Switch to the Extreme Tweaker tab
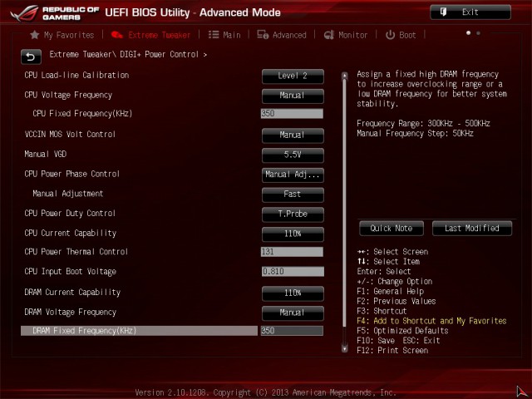Screen dimensions: 532x399 [x=150, y=35]
